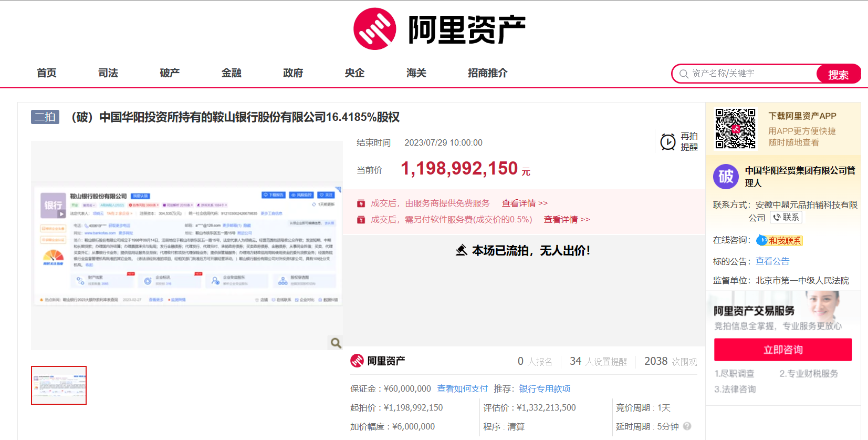The width and height of the screenshot is (868, 440).
Task: Click the 下载阿里资产APP text
Action: click(x=802, y=116)
